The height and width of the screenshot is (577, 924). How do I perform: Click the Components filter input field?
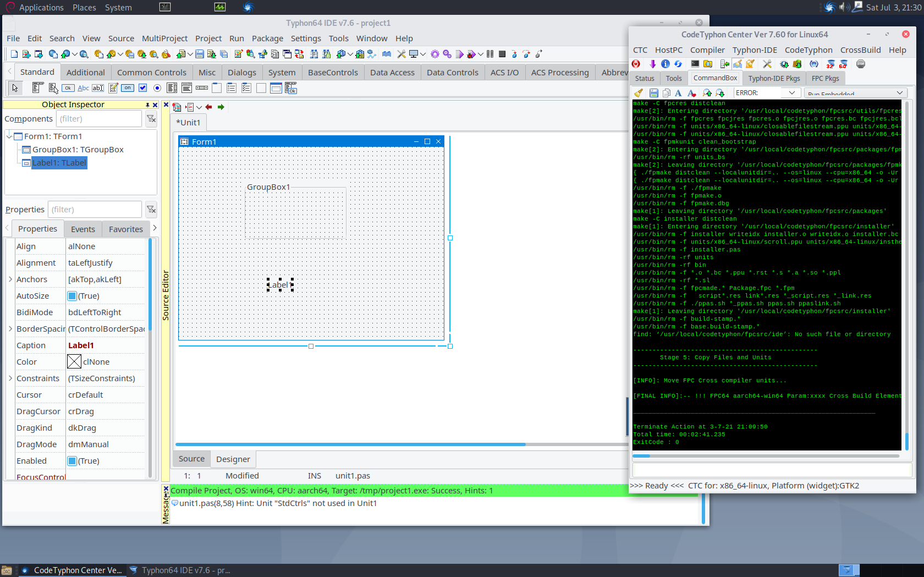pos(99,119)
